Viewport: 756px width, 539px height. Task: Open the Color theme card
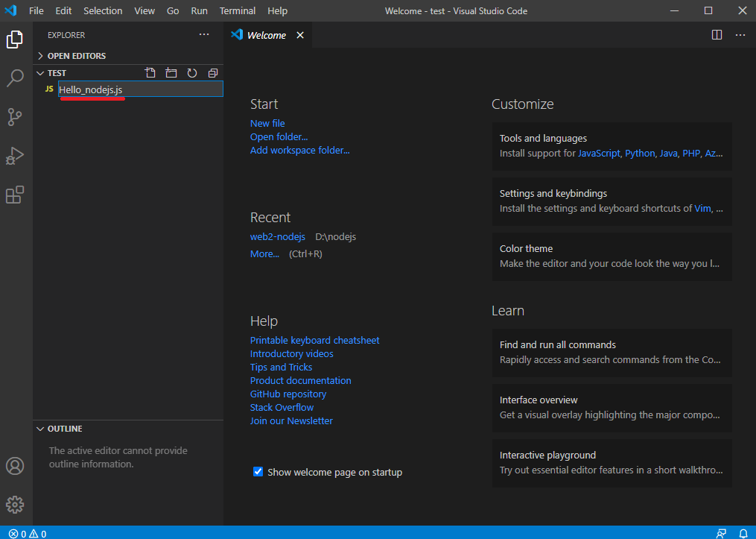click(x=612, y=256)
